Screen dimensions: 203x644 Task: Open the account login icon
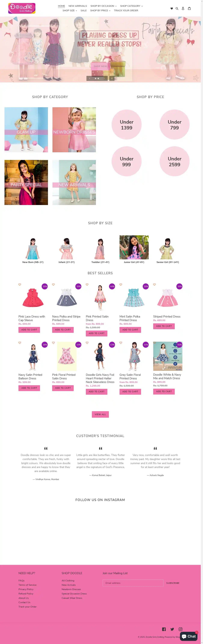[183, 9]
